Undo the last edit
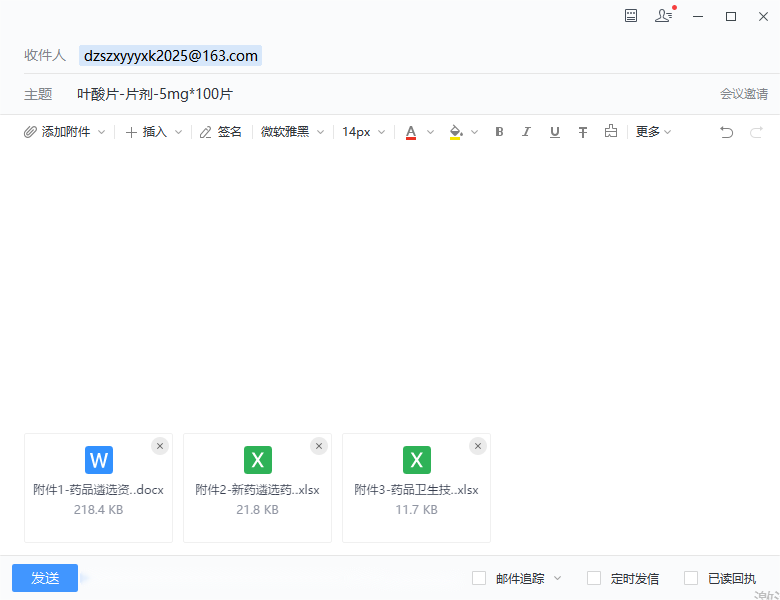Image resolution: width=780 pixels, height=600 pixels. click(727, 132)
